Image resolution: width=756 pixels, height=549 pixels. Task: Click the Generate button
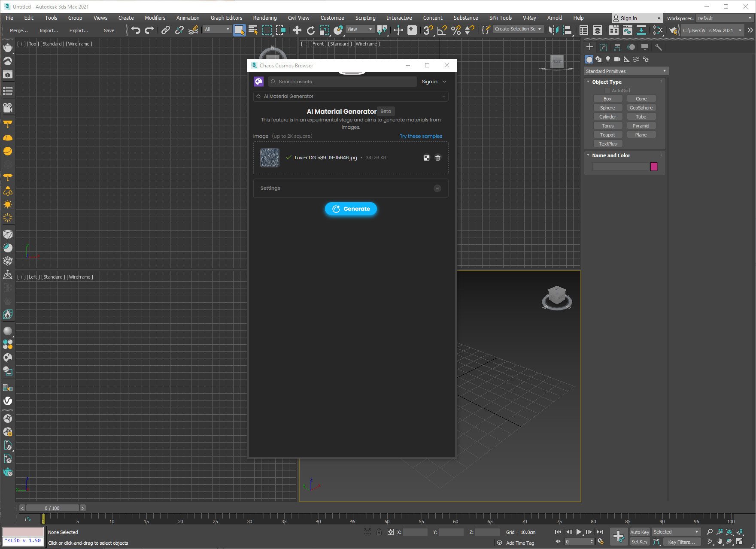(351, 209)
